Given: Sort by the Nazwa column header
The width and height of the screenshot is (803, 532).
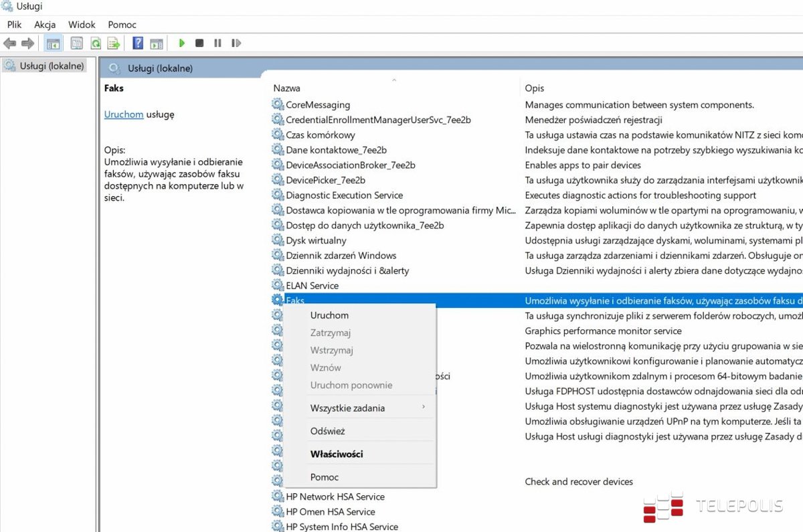Looking at the screenshot, I should click(287, 88).
